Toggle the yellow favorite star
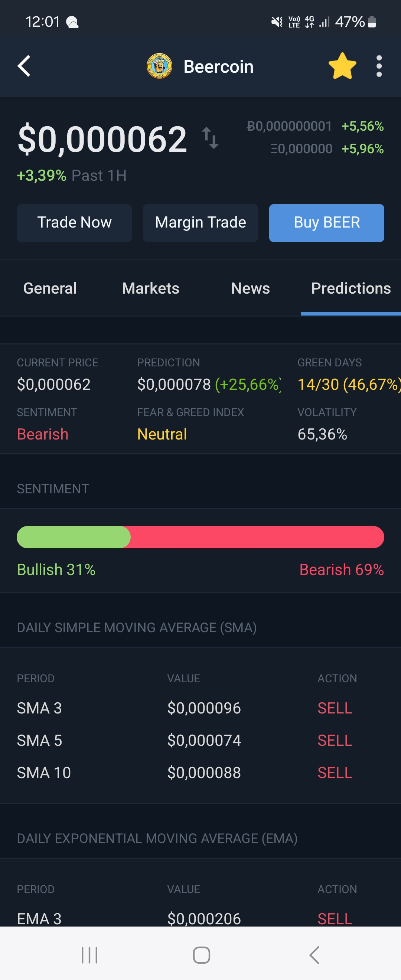401x980 pixels. click(342, 66)
